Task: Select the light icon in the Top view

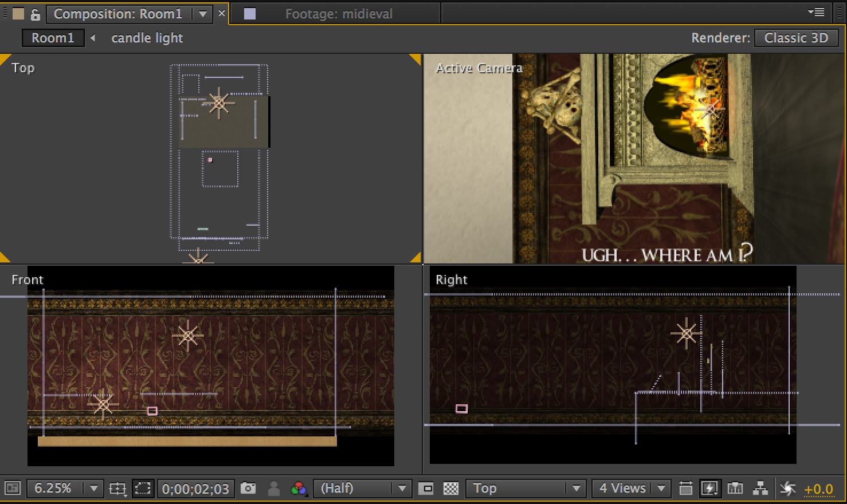Action: 218,104
